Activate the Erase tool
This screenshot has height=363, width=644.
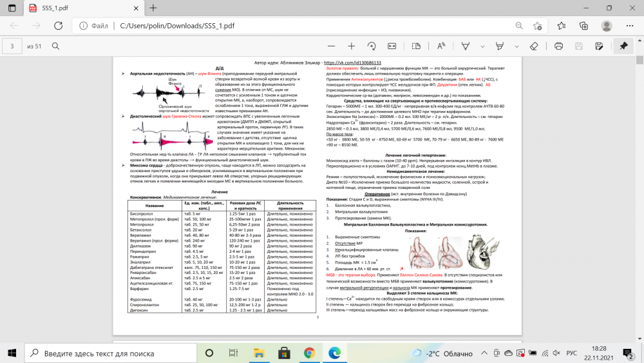533,46
